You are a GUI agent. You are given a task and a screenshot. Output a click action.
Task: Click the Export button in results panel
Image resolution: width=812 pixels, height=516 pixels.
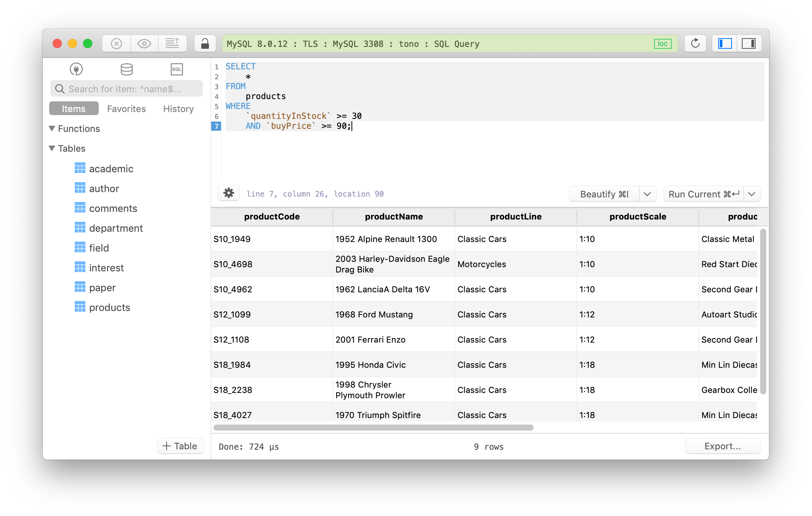[723, 446]
